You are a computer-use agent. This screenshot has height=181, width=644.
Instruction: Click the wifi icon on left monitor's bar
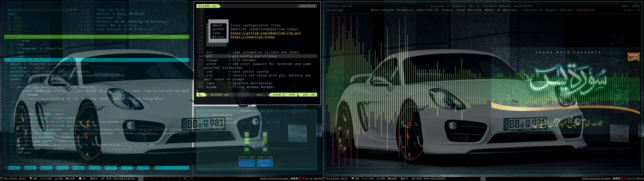pyautogui.click(x=31, y=179)
